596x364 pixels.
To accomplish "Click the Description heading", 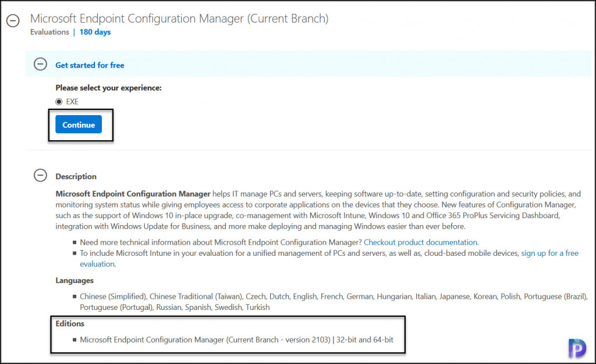I will point(76,177).
